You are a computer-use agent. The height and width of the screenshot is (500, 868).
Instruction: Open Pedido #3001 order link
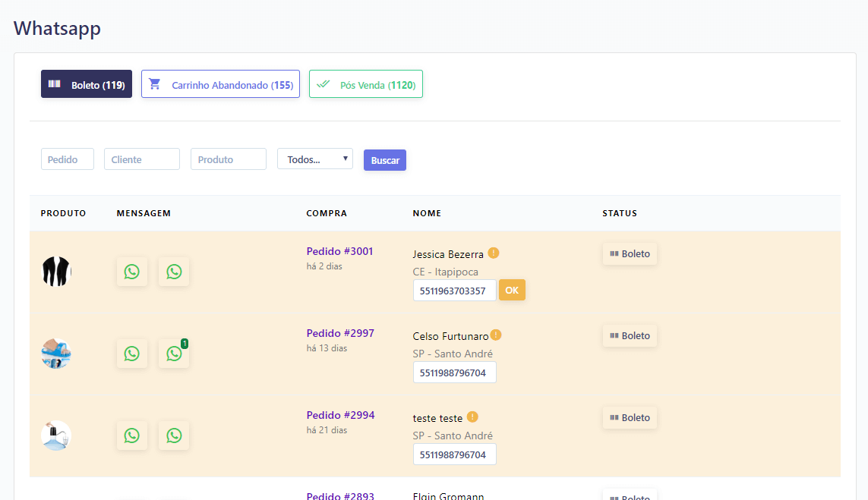pyautogui.click(x=340, y=251)
